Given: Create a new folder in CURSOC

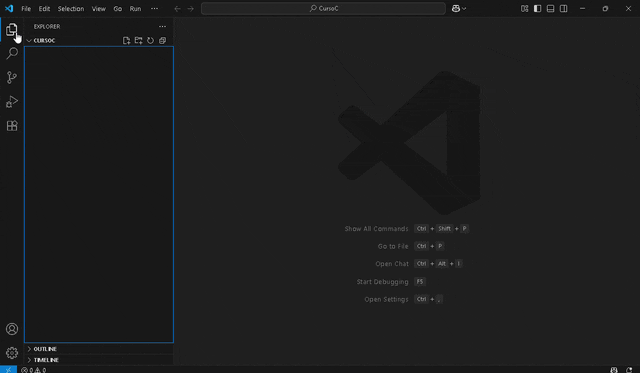Looking at the screenshot, I should (x=138, y=40).
